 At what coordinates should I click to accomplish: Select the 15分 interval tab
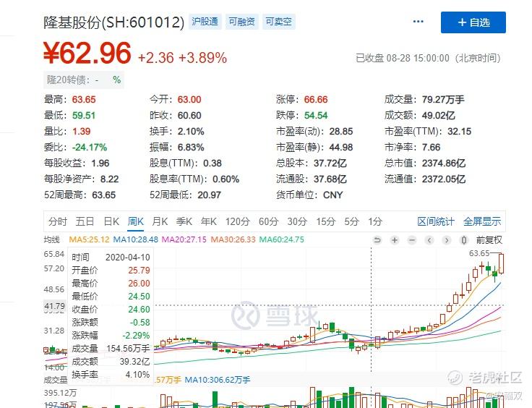(326, 221)
